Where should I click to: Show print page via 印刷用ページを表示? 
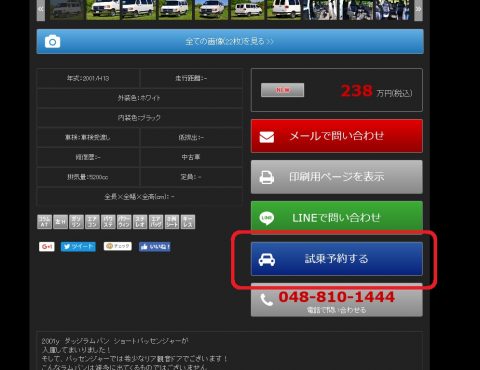pos(337,177)
